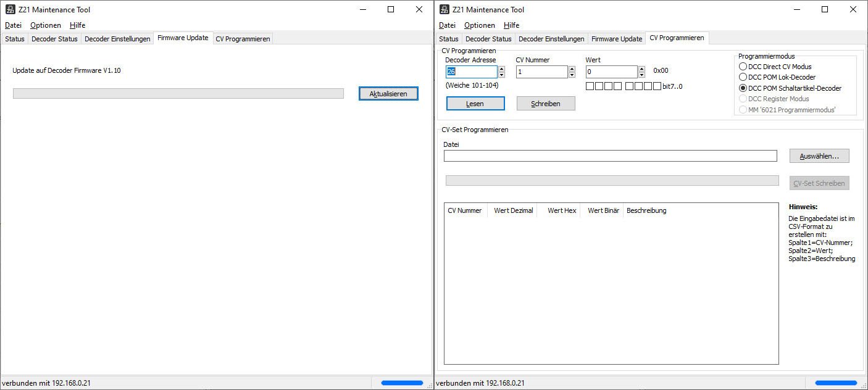This screenshot has width=868, height=390.
Task: Click the CV Nummer column header
Action: pyautogui.click(x=465, y=210)
